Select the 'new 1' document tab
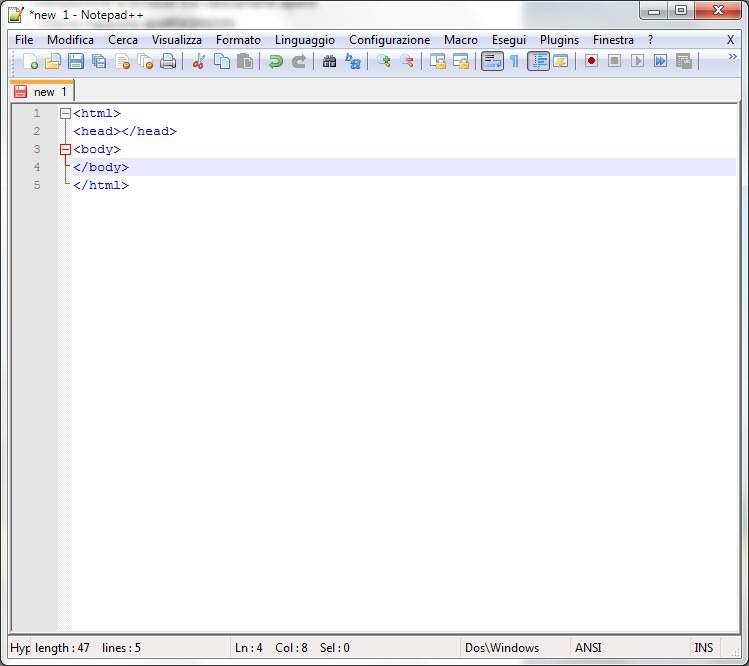The height and width of the screenshot is (666, 749). 42,91
